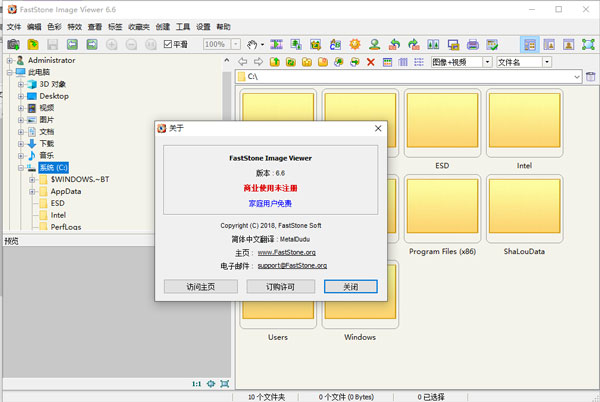Click the open file folder icon in main toolbar

point(33,45)
